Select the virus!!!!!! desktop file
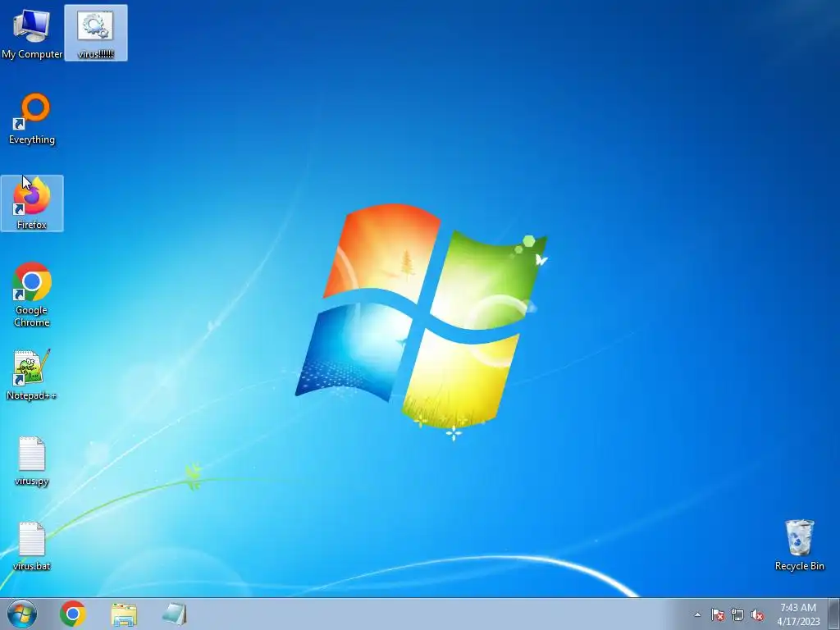Image resolution: width=840 pixels, height=630 pixels. 96,32
